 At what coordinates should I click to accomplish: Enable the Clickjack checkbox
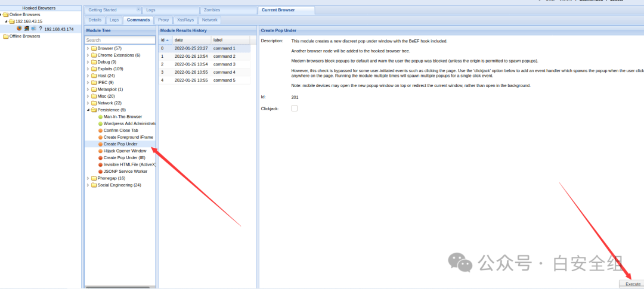pos(295,108)
